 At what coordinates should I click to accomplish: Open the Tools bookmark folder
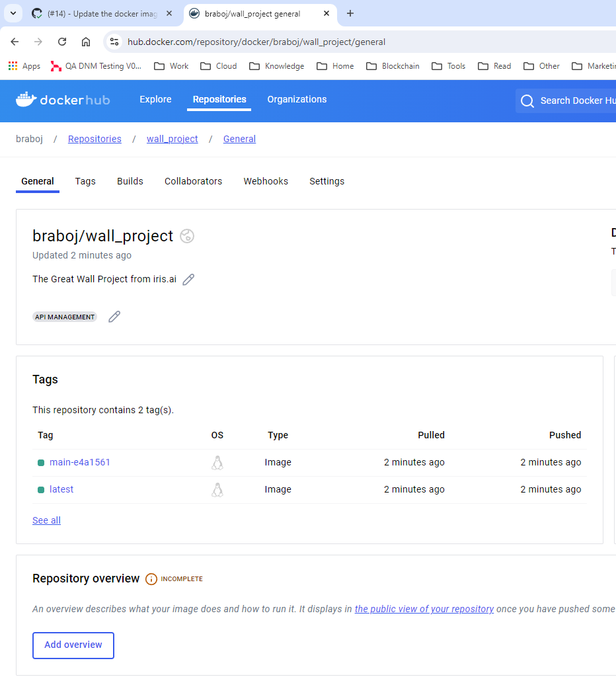pyautogui.click(x=449, y=66)
